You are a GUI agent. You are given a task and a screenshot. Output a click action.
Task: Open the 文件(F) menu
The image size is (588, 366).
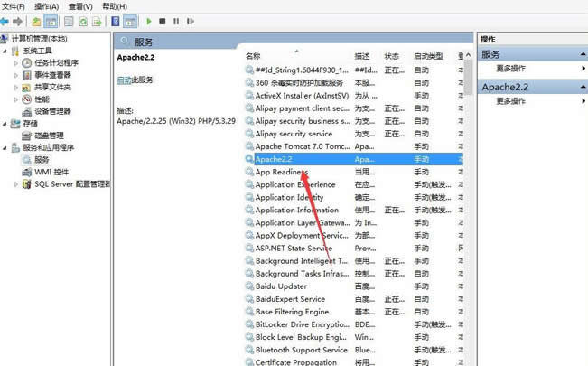coord(14,6)
